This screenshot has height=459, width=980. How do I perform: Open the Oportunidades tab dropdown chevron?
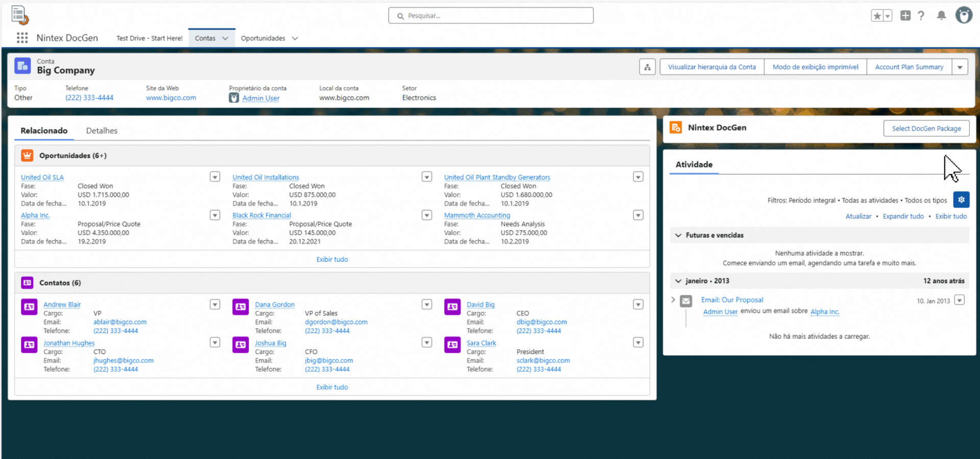coord(295,38)
